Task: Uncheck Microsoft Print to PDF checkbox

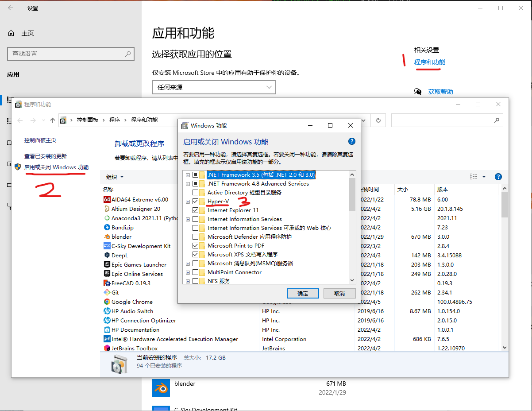Action: 196,246
